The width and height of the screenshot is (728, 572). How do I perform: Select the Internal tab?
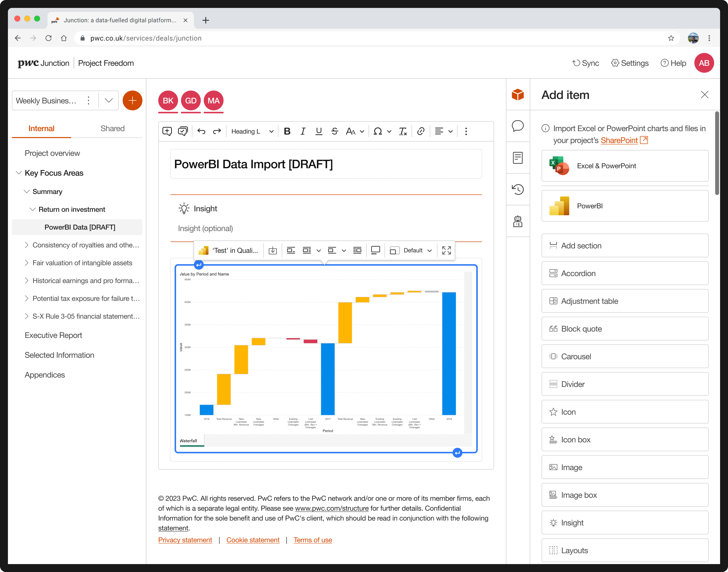click(41, 129)
